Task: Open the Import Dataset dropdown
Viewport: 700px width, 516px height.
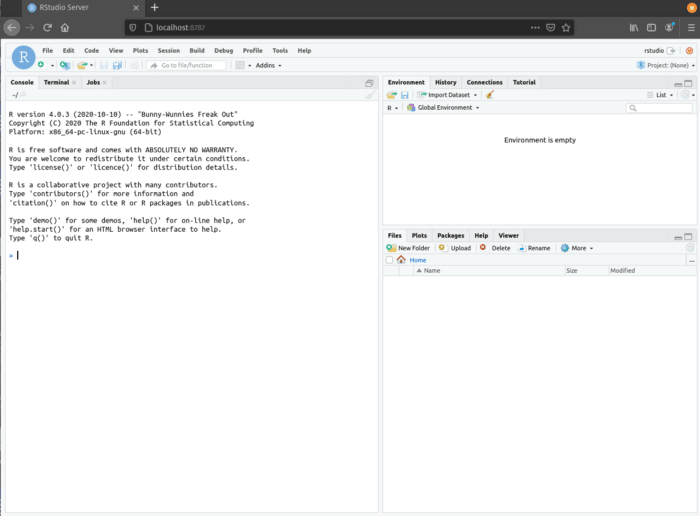Action: [x=447, y=95]
